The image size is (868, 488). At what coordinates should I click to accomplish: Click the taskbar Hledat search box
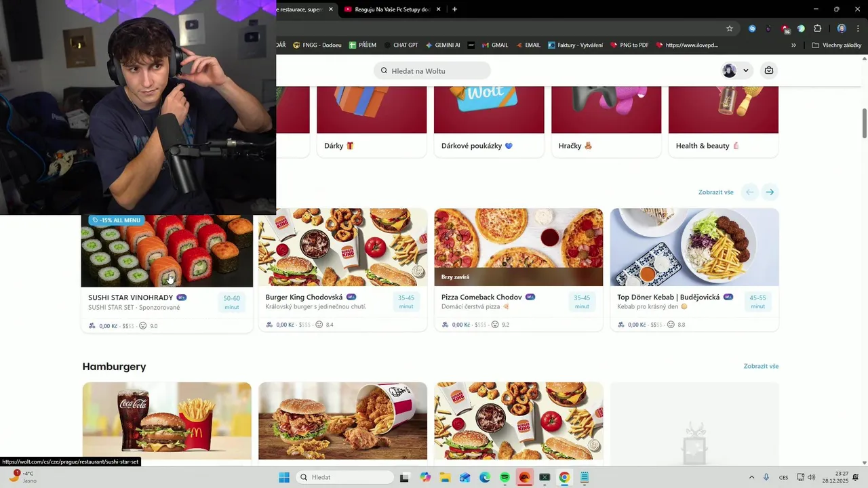click(x=344, y=477)
